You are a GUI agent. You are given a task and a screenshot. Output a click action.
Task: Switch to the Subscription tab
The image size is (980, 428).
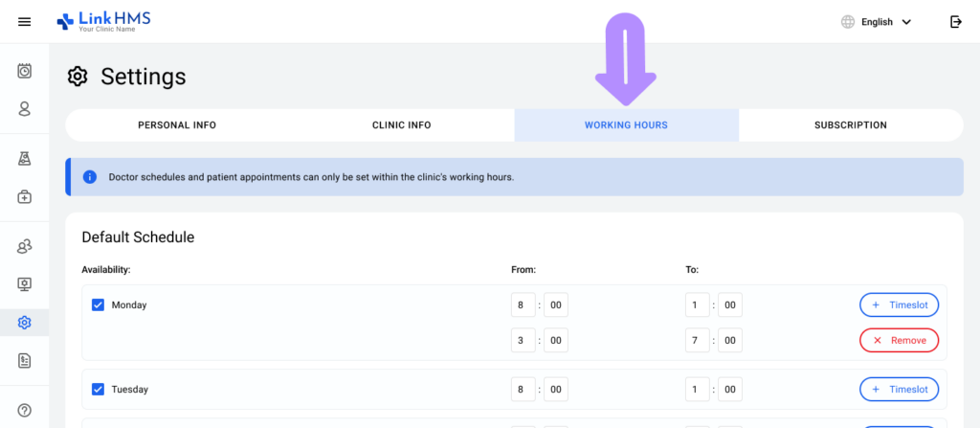851,125
